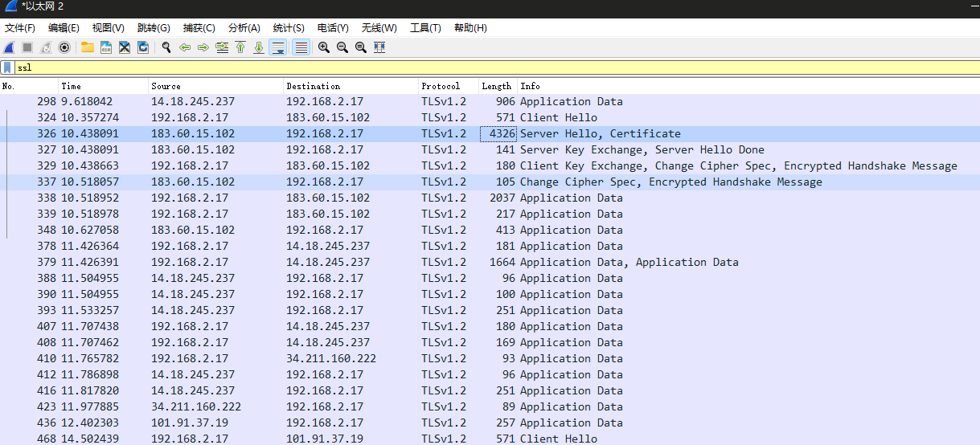This screenshot has height=445, width=980.
Task: Select packet 416 at time 11.817820
Action: (490, 390)
